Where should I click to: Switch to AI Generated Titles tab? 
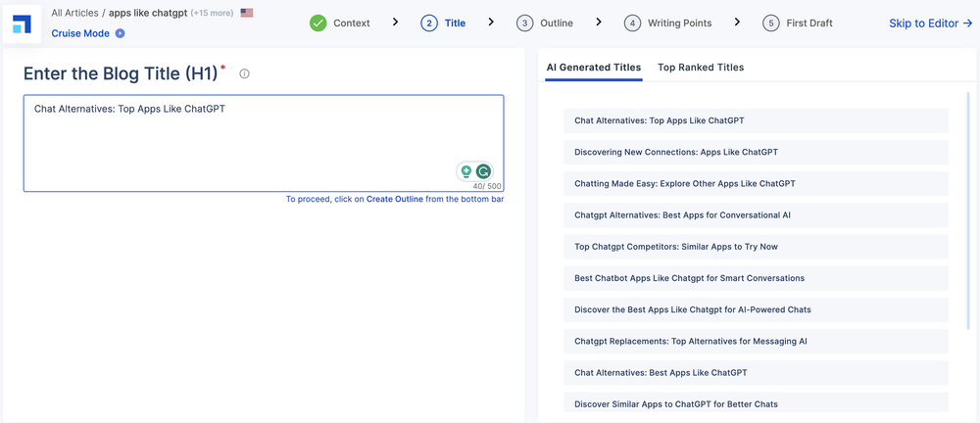pos(593,68)
